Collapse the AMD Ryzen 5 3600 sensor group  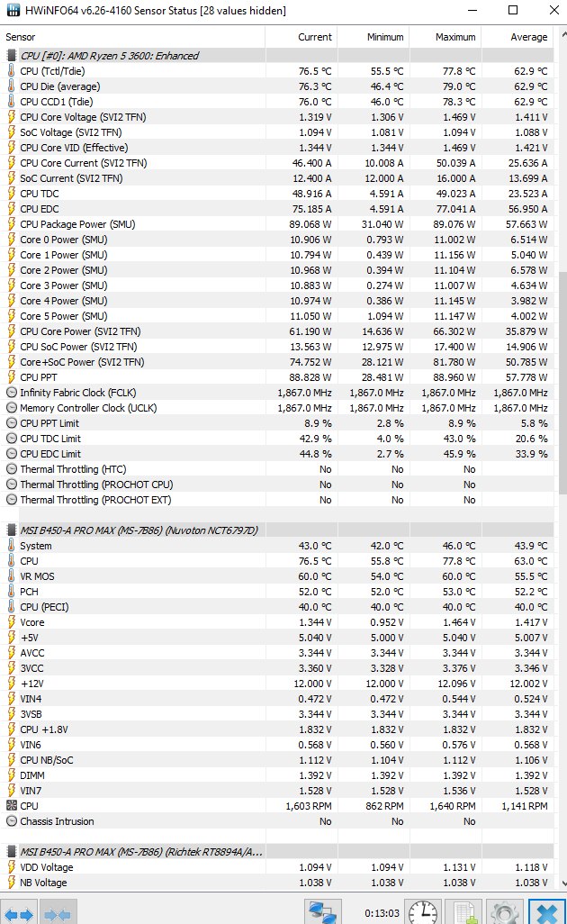[11, 56]
